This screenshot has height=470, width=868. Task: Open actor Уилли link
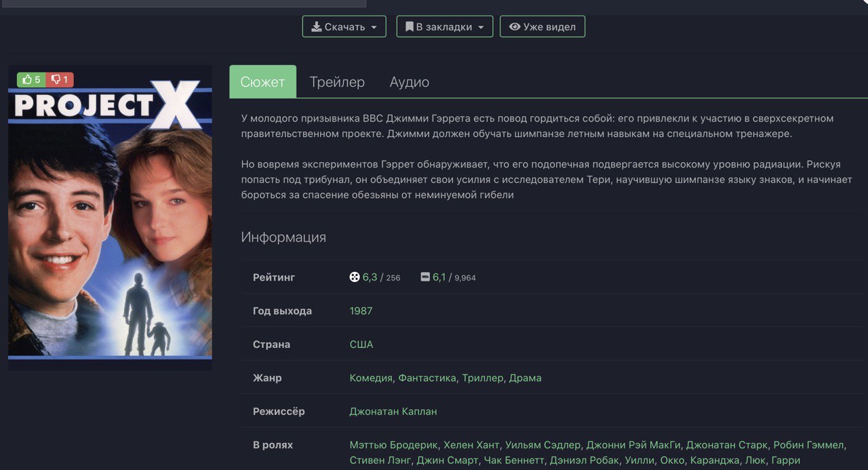(x=639, y=461)
